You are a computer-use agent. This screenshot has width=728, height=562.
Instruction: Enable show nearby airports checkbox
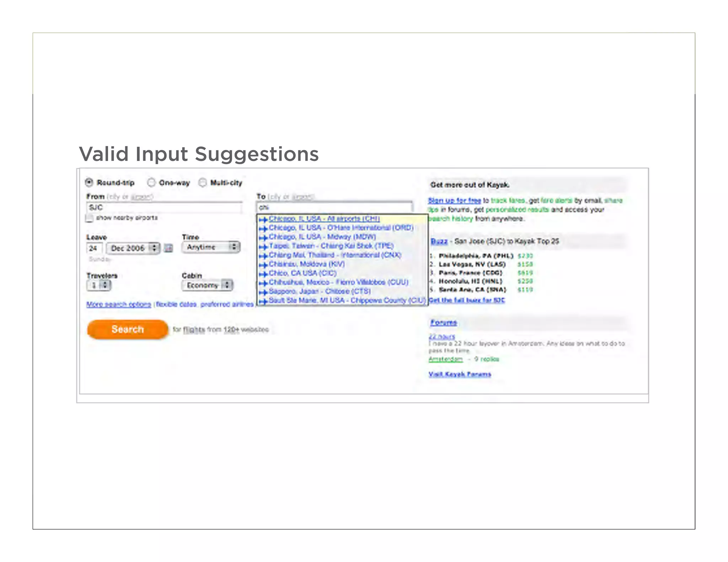90,218
